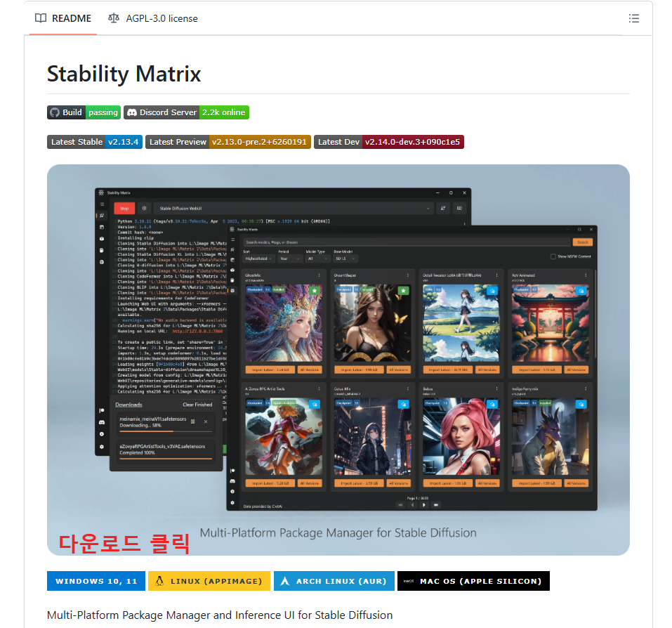The height and width of the screenshot is (628, 672).
Task: Click the Build passing badge
Action: click(84, 112)
